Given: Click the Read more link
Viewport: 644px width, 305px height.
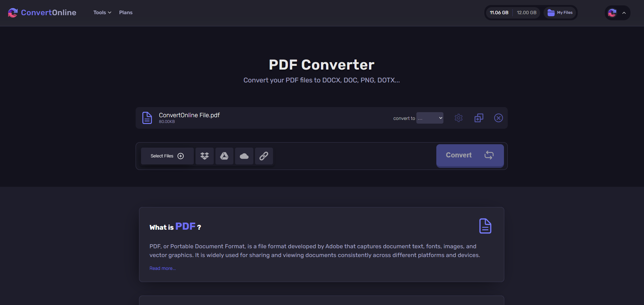Looking at the screenshot, I should pos(162,268).
